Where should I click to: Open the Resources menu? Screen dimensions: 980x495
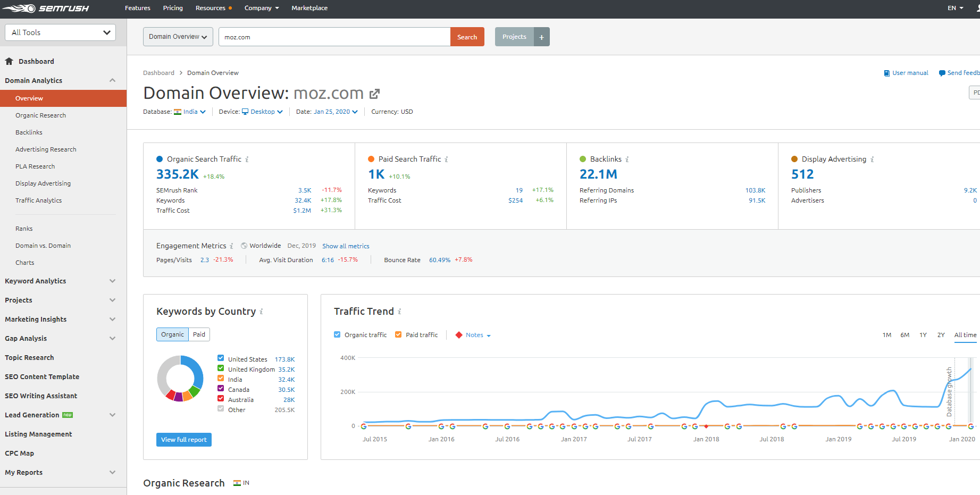(213, 8)
